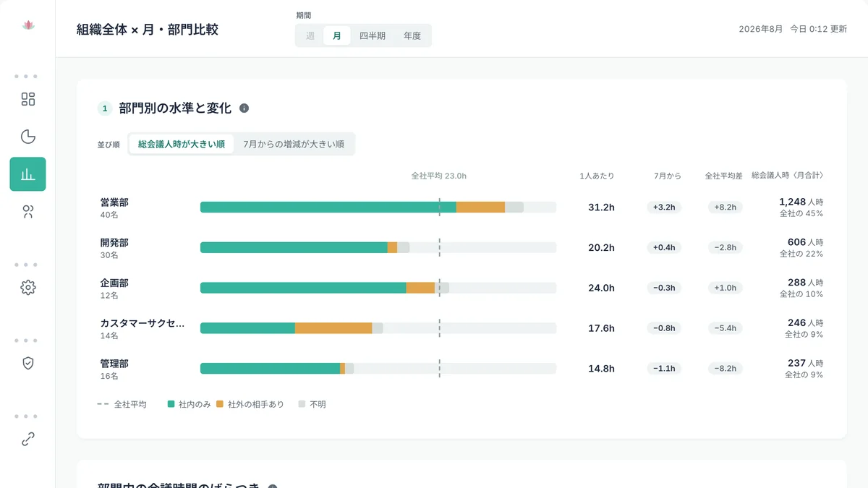Click the 17.6h per-person value
The width and height of the screenshot is (868, 488).
click(x=601, y=328)
